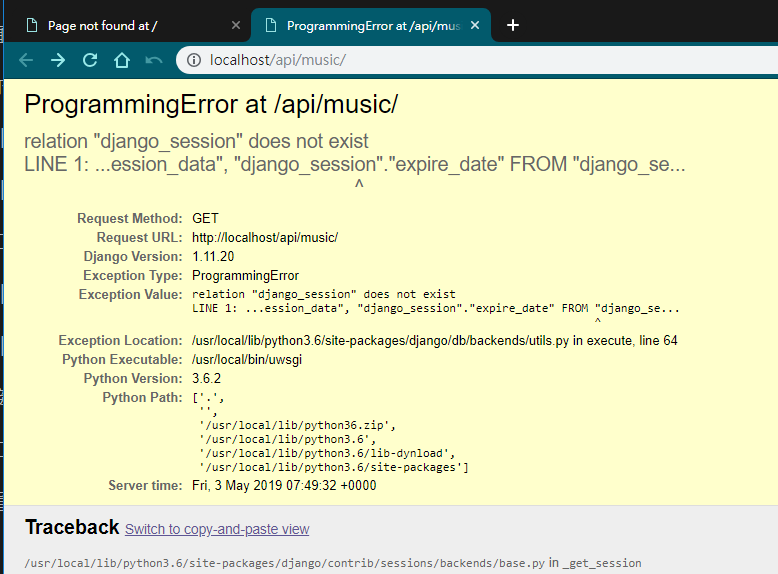Image resolution: width=778 pixels, height=574 pixels.
Task: Click Python Executable /usr/local/bin/uwsgi
Action: (x=247, y=359)
